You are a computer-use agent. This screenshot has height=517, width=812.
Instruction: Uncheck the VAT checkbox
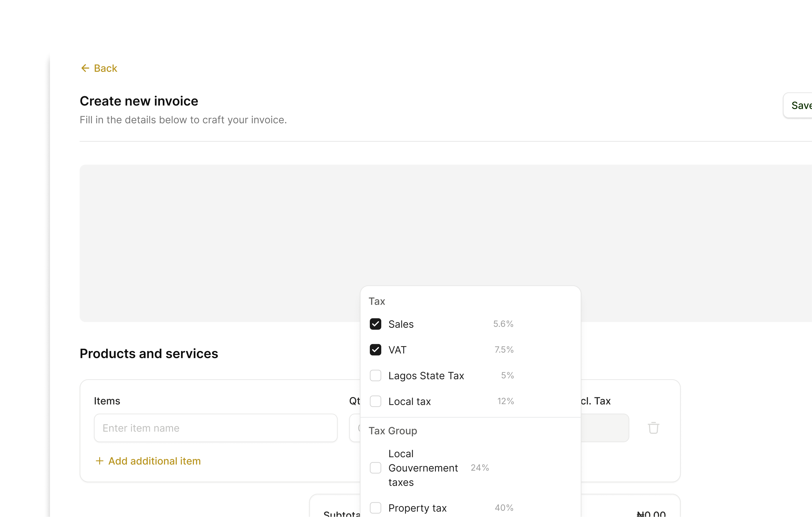(x=375, y=350)
